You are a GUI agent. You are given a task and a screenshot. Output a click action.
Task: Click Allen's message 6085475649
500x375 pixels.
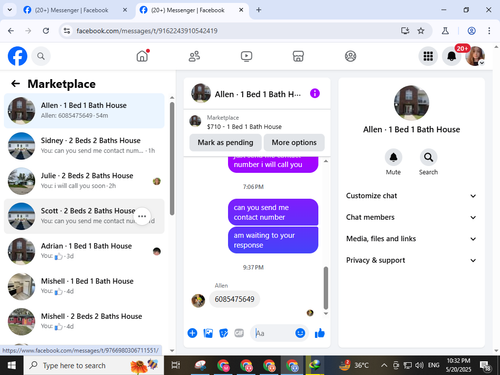click(234, 299)
